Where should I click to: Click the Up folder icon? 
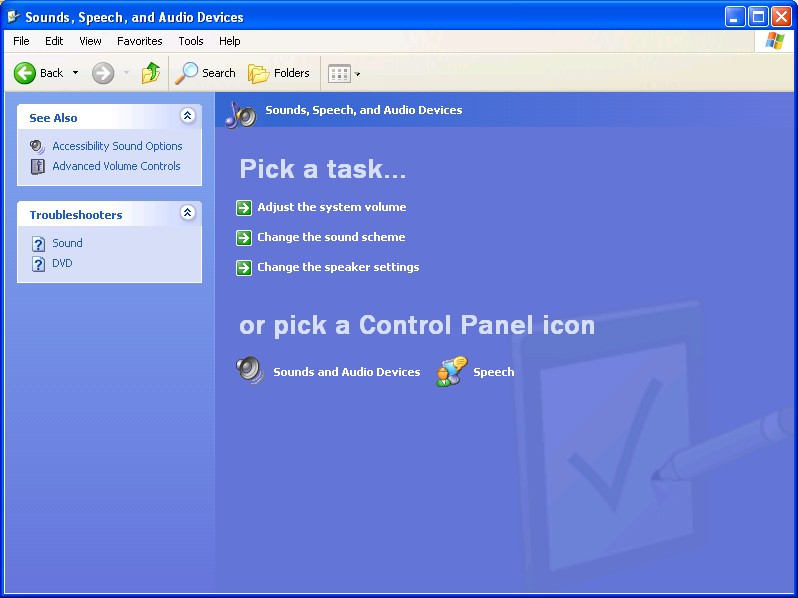point(151,73)
